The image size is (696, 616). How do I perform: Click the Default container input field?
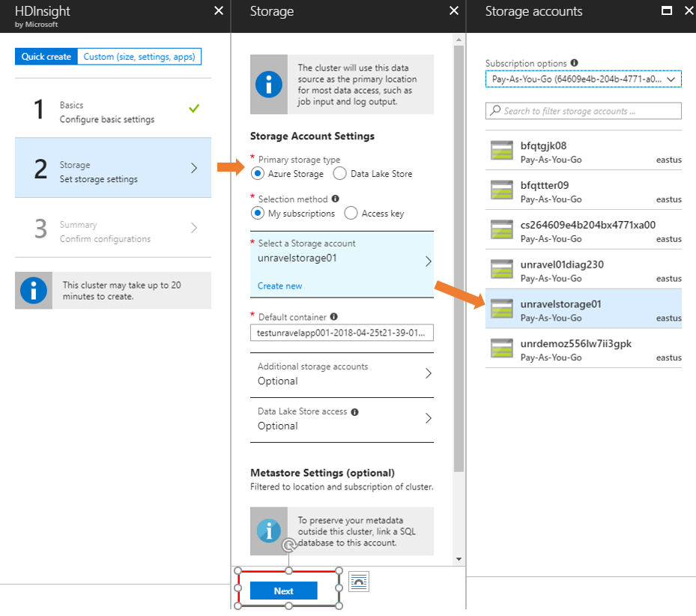coord(342,333)
